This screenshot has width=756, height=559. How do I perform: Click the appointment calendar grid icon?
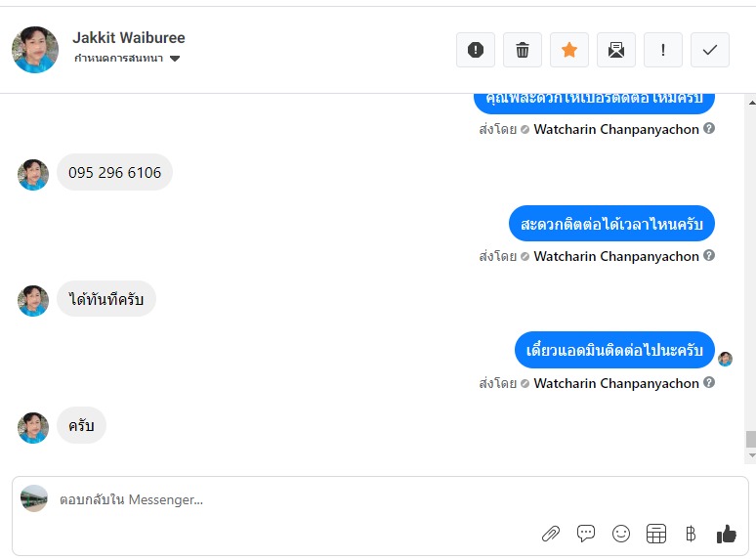656,534
